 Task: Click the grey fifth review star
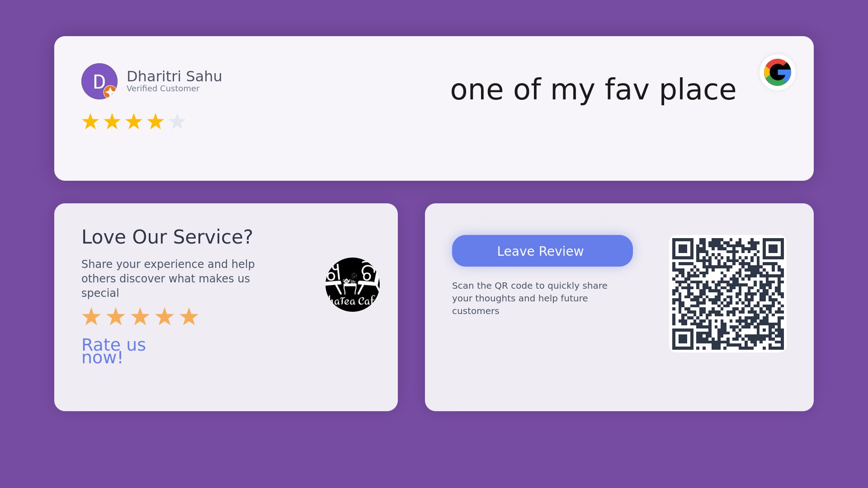click(x=177, y=122)
